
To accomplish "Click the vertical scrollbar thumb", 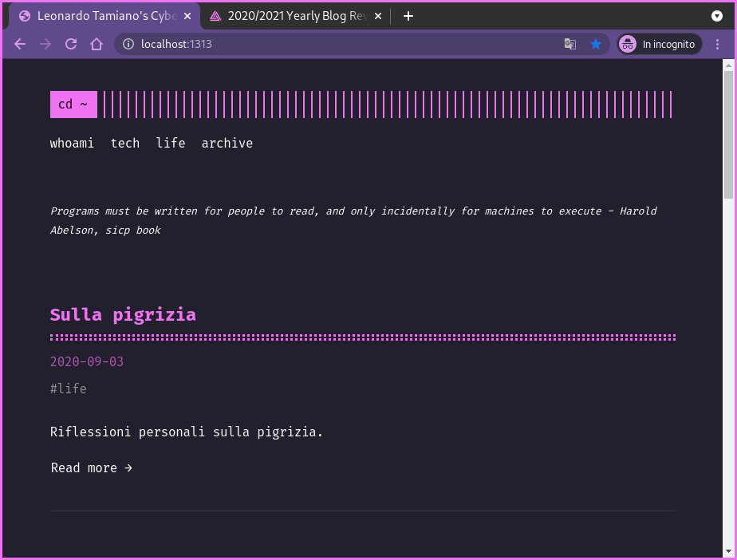I will point(728,135).
